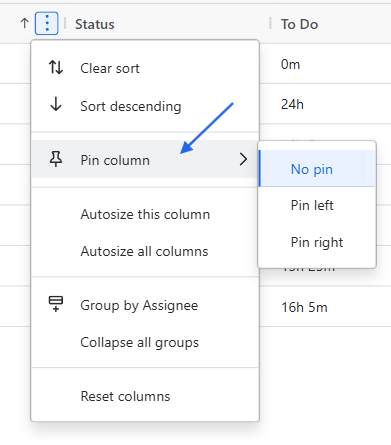
Task: Choose Clear sort from the menu
Action: coord(145,68)
